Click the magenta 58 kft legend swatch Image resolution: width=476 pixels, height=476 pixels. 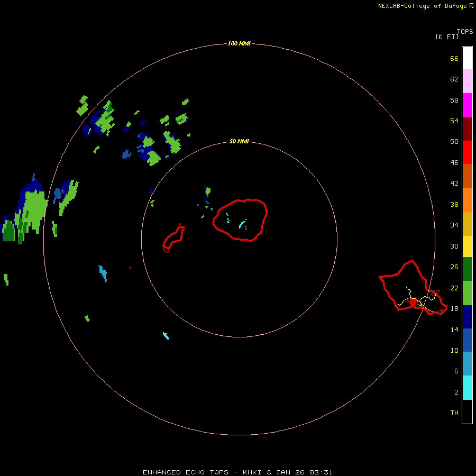[467, 105]
